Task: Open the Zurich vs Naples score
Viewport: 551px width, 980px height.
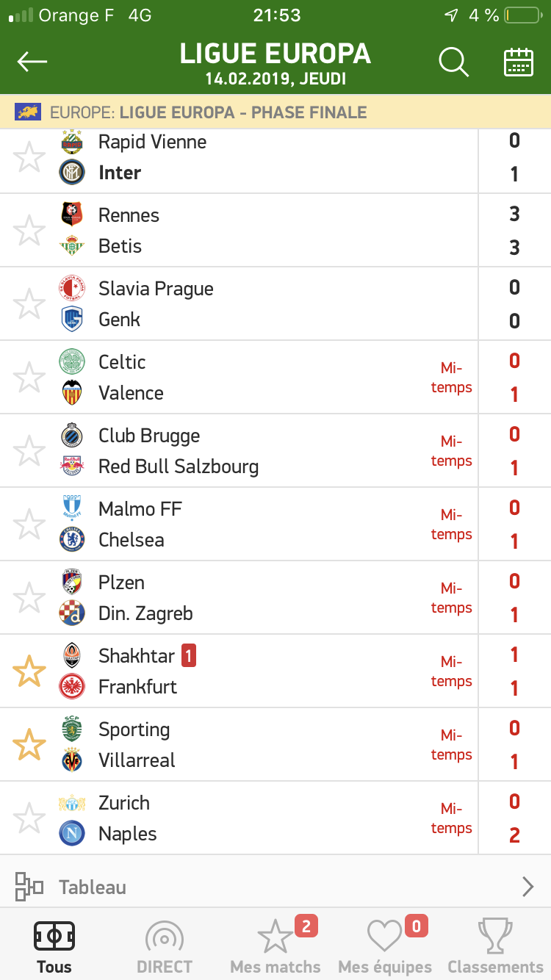Action: (514, 818)
